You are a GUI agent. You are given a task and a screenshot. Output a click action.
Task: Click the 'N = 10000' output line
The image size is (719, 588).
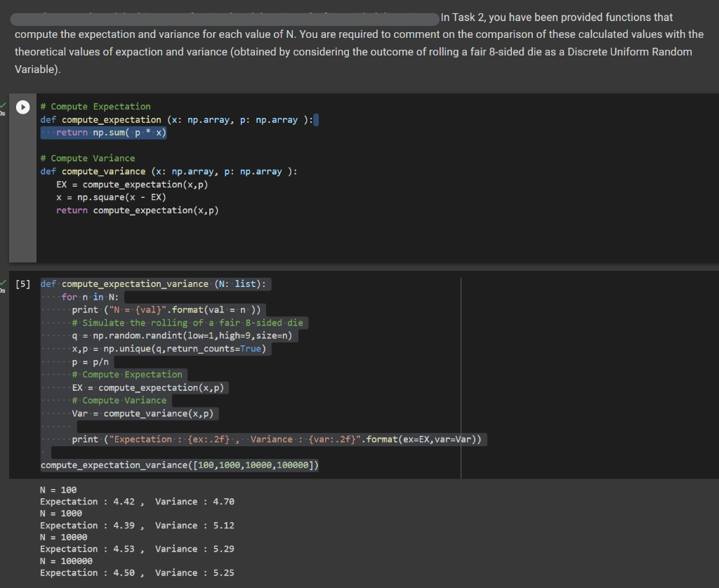[64, 537]
